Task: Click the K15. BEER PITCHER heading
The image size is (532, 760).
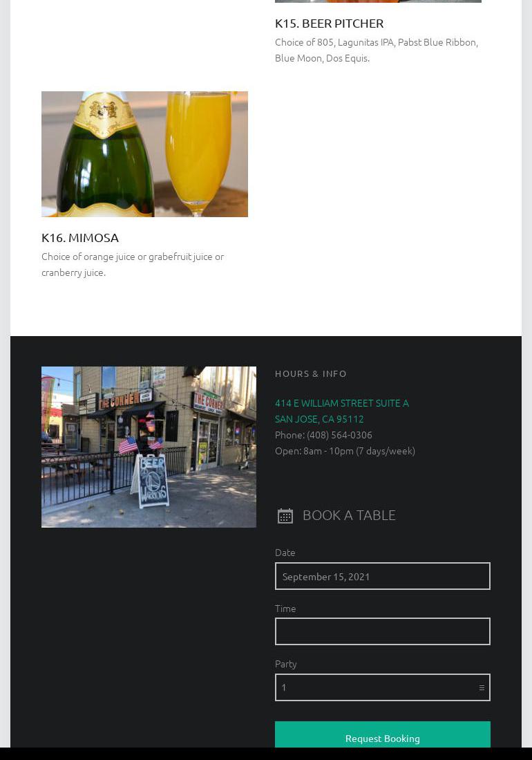Action: pyautogui.click(x=329, y=24)
